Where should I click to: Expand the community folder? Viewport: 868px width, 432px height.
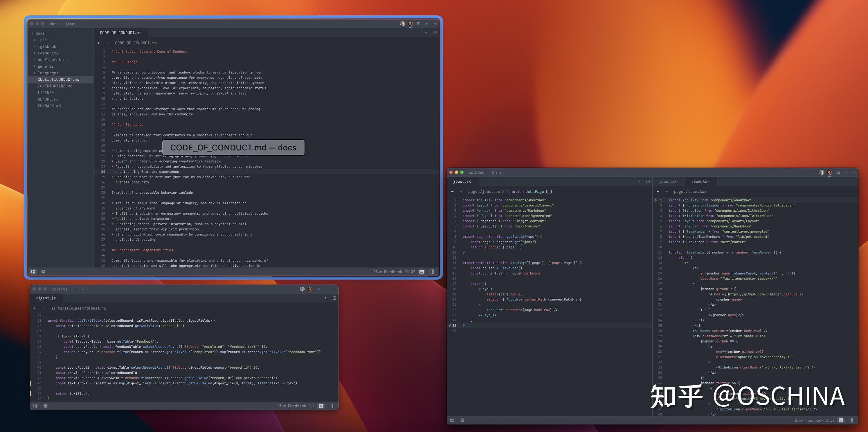tap(48, 53)
